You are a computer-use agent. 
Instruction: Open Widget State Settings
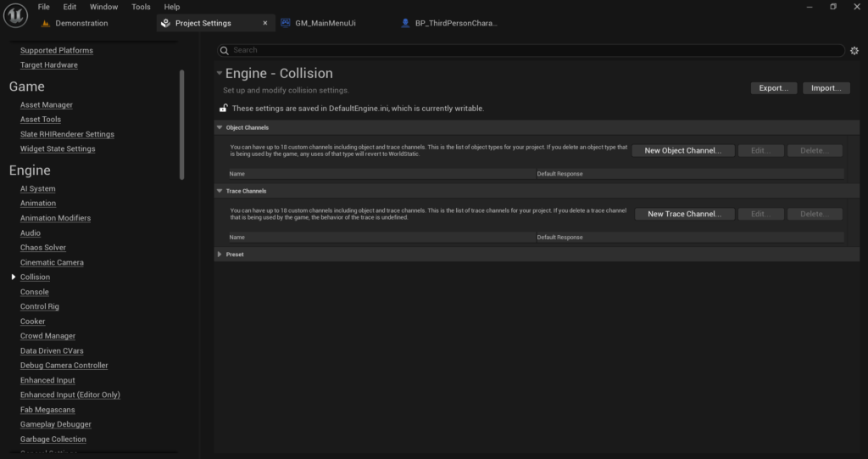pyautogui.click(x=58, y=148)
